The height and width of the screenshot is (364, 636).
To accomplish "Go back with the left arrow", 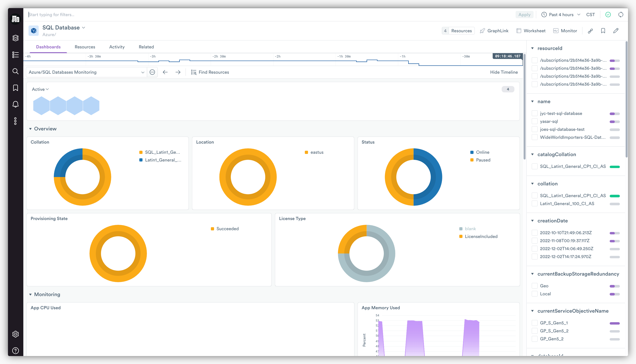I will tap(165, 72).
